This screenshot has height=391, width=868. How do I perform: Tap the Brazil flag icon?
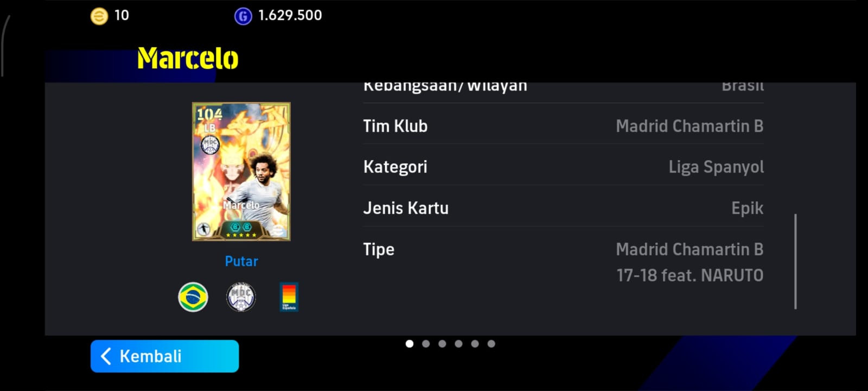point(193,297)
